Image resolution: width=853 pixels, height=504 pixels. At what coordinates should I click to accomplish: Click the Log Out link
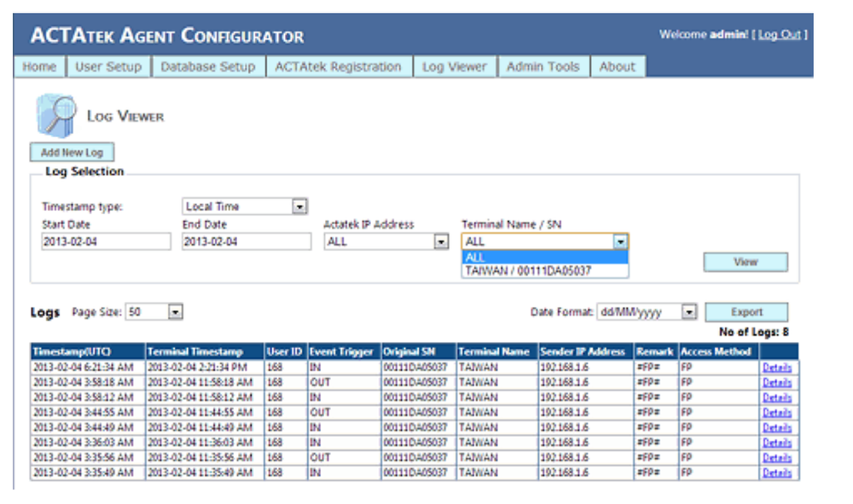[779, 35]
